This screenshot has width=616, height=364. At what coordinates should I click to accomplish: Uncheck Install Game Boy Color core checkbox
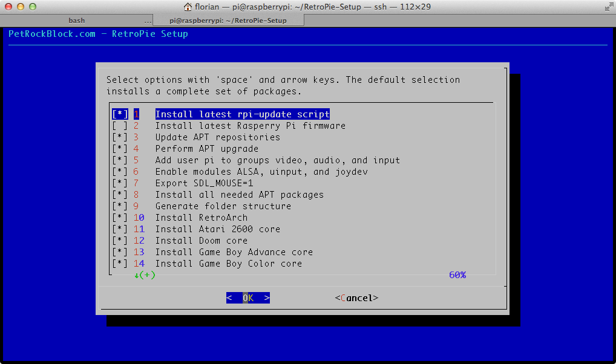120,264
